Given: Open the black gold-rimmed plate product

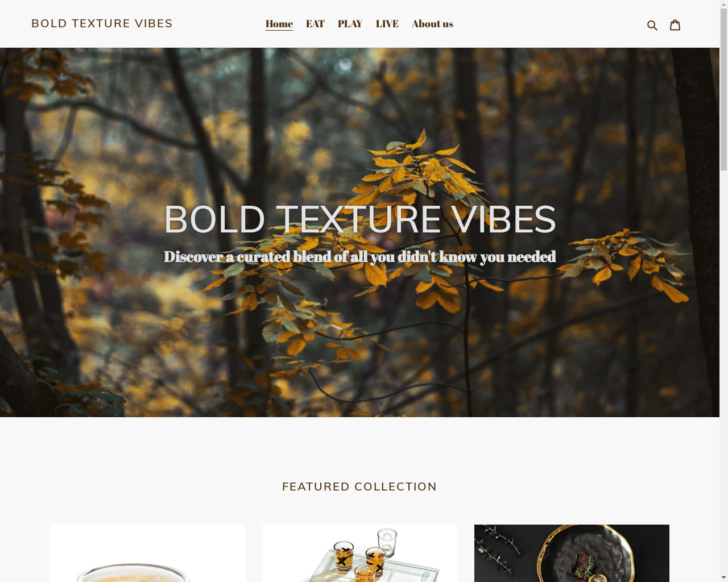Looking at the screenshot, I should [x=572, y=553].
